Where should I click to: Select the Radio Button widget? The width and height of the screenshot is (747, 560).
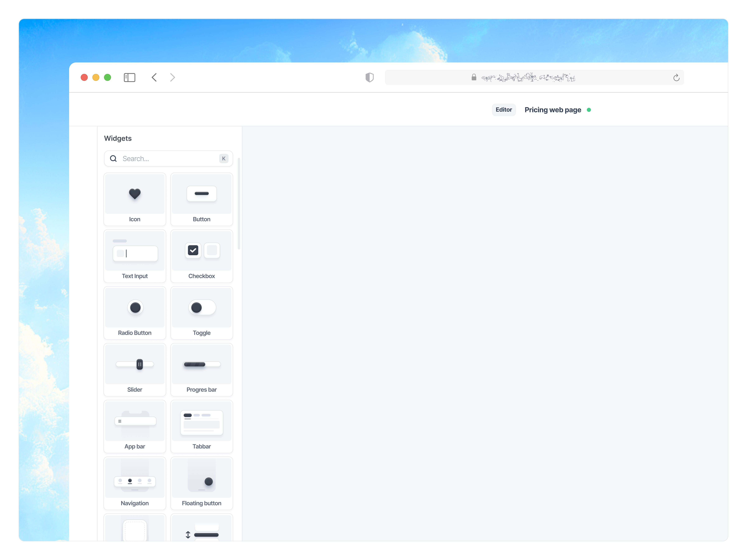coord(134,313)
